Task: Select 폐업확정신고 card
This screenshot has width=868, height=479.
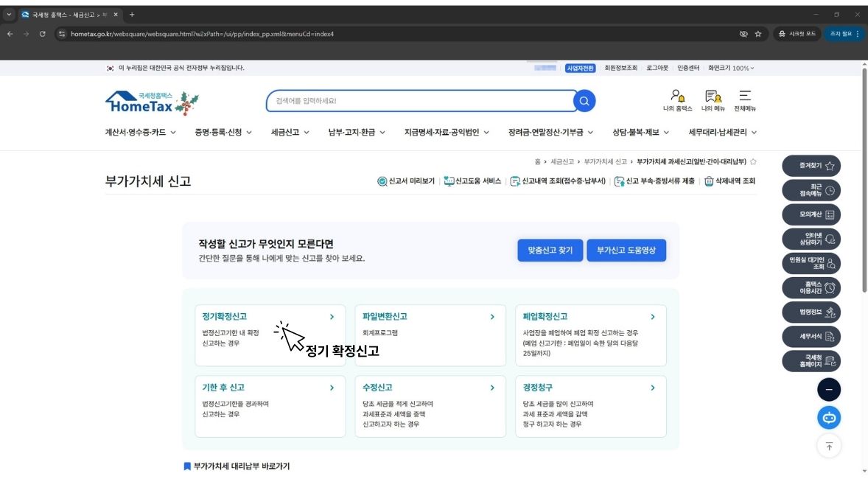Action: pyautogui.click(x=591, y=335)
